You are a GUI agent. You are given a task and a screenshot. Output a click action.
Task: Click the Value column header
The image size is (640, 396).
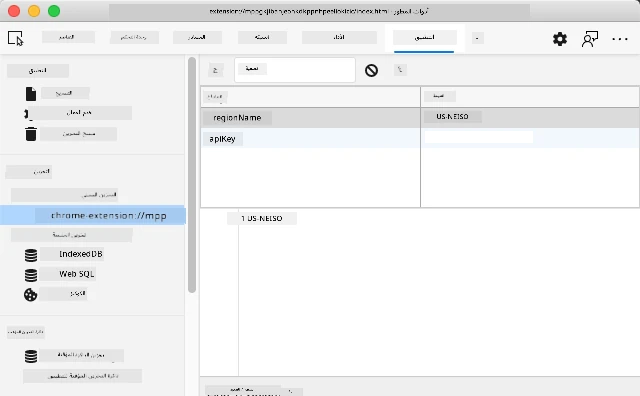pos(530,97)
